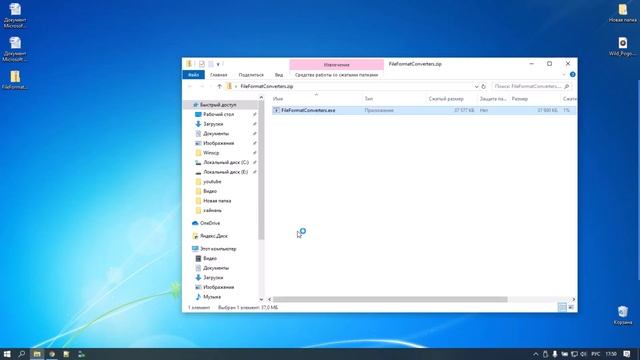Switch to the Главная ribbon tab

click(218, 75)
